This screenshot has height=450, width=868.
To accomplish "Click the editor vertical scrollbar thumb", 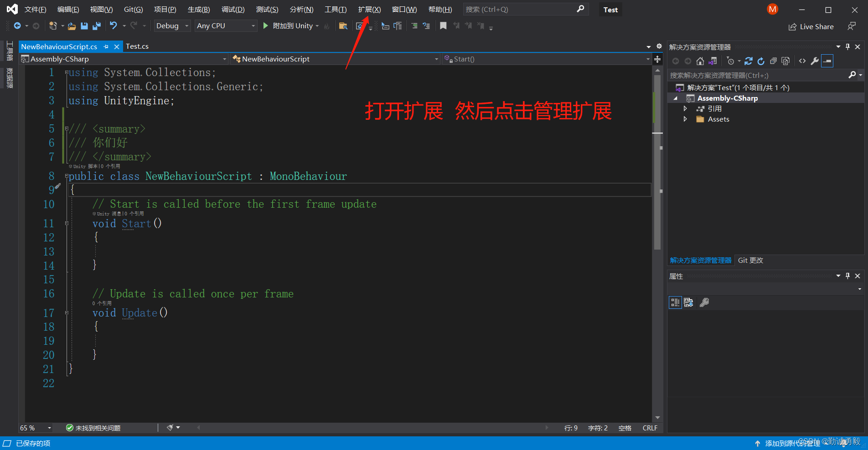I will (657, 162).
